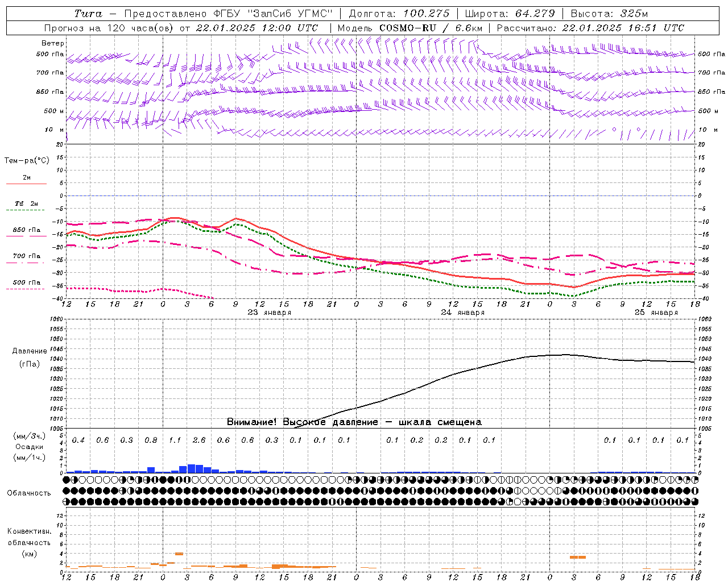728x582 pixels.
Task: Click the "850 гПа" temperature legend entry
Action: tap(27, 230)
